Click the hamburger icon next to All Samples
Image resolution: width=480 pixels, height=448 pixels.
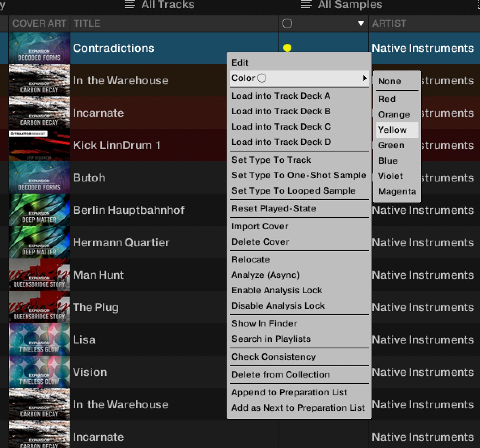(x=306, y=5)
